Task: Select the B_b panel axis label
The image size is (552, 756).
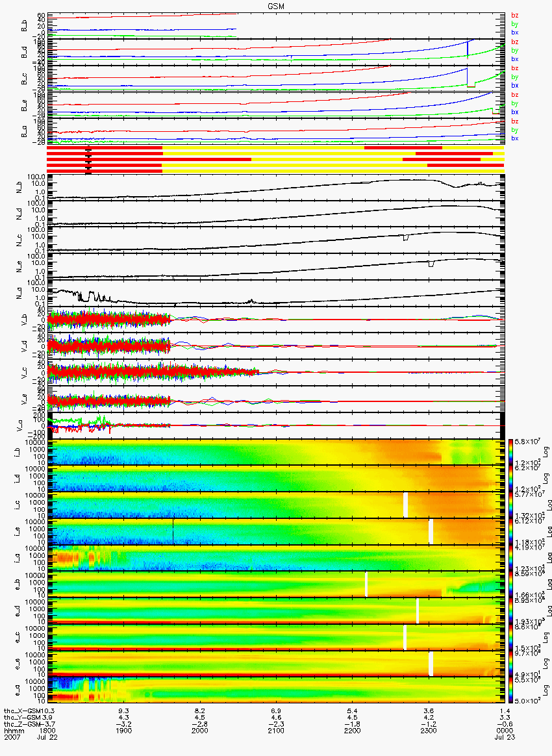Action: click(x=24, y=25)
